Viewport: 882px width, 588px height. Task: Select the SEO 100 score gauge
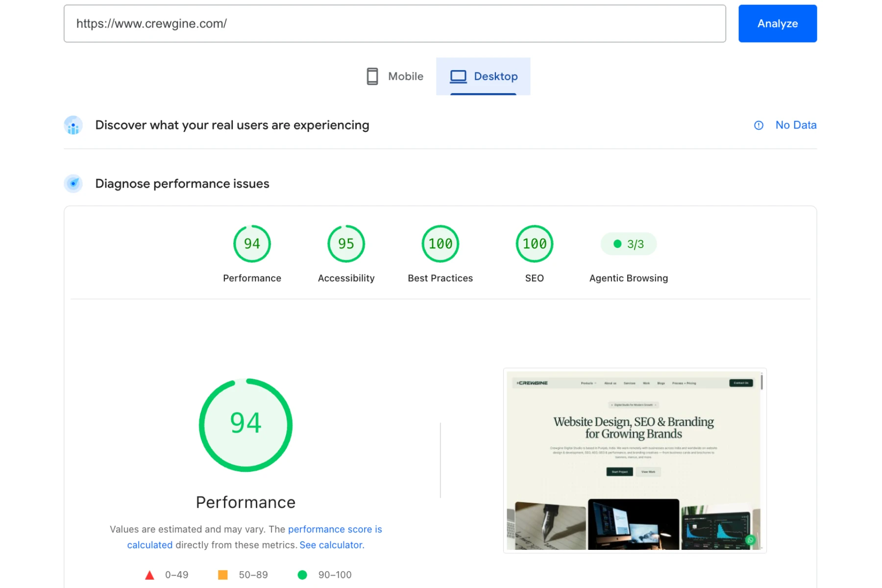(534, 244)
